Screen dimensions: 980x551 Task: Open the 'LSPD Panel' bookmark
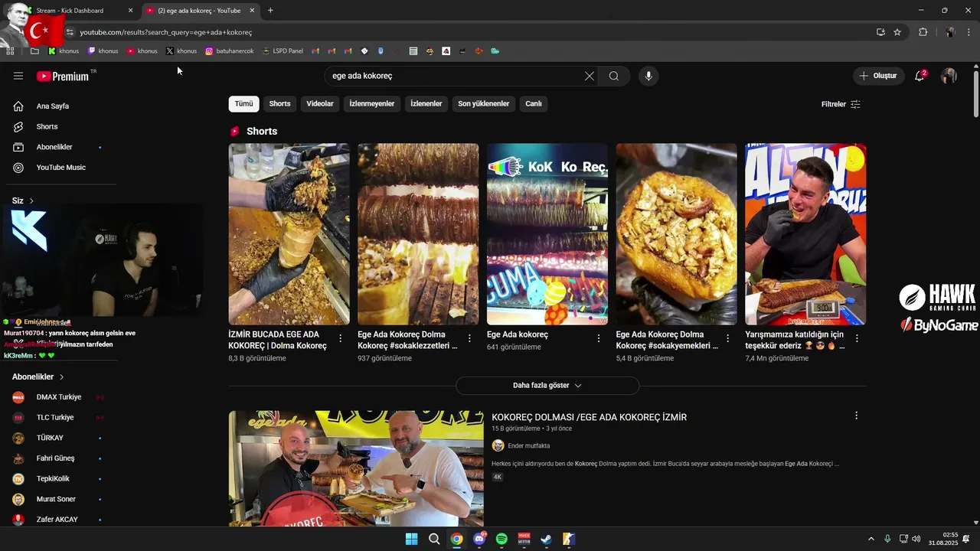pyautogui.click(x=283, y=51)
